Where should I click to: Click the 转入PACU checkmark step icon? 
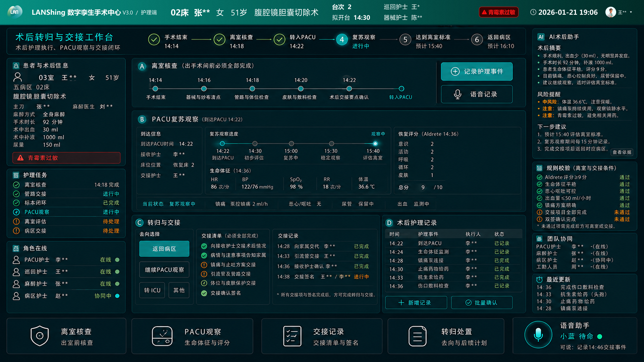(279, 40)
